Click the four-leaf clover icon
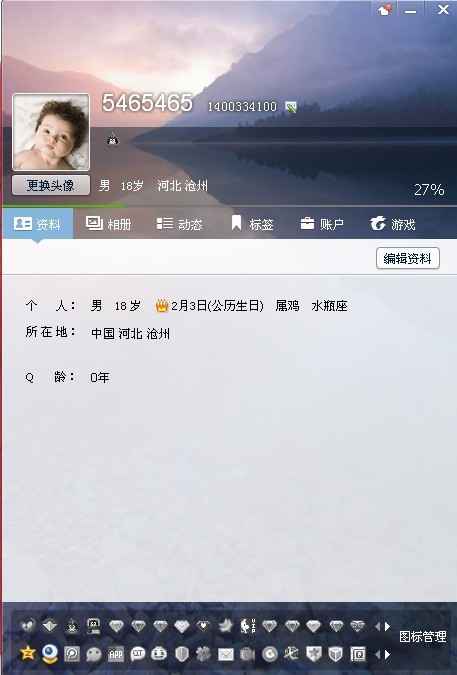 click(x=204, y=654)
